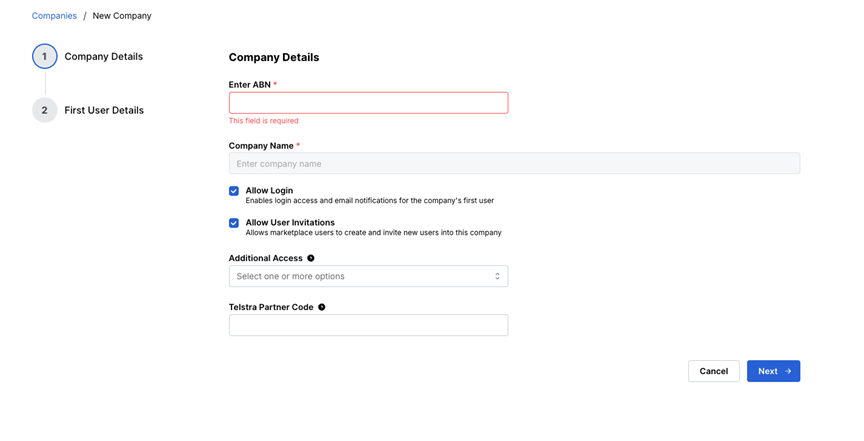Click the Company Name input field
864x441 pixels.
point(515,163)
